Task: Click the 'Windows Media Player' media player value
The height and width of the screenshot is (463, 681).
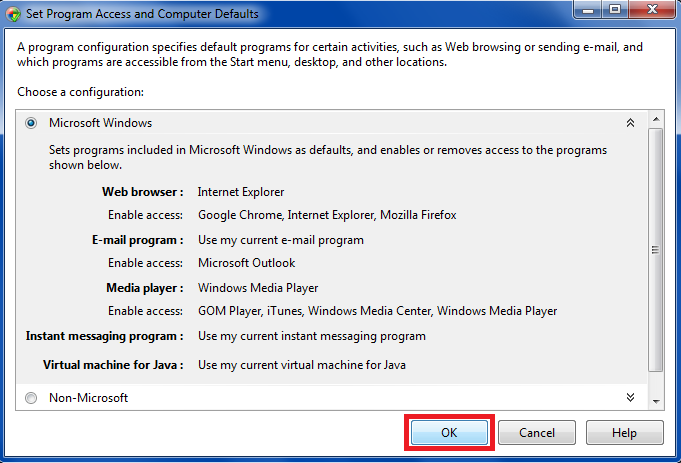Action: click(258, 288)
